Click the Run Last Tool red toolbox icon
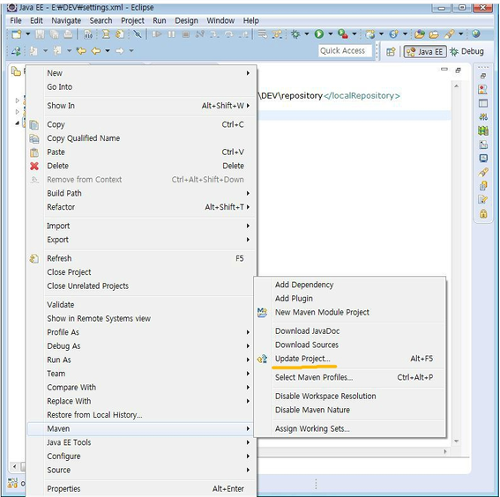 (343, 34)
